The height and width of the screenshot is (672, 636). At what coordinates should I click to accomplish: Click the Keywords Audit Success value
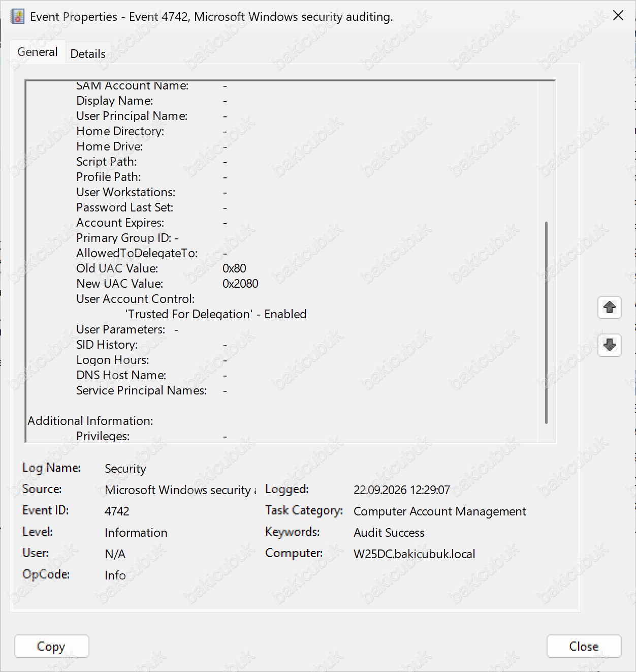[x=389, y=532]
